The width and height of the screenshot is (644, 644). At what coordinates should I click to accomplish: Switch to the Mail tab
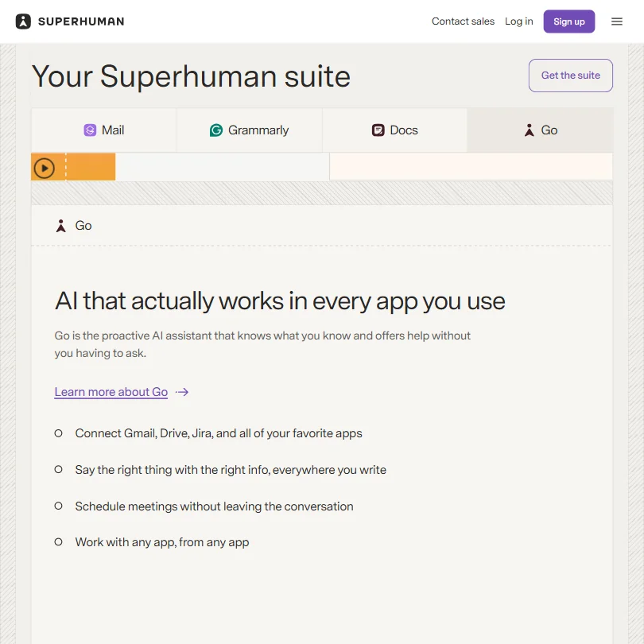coord(104,130)
